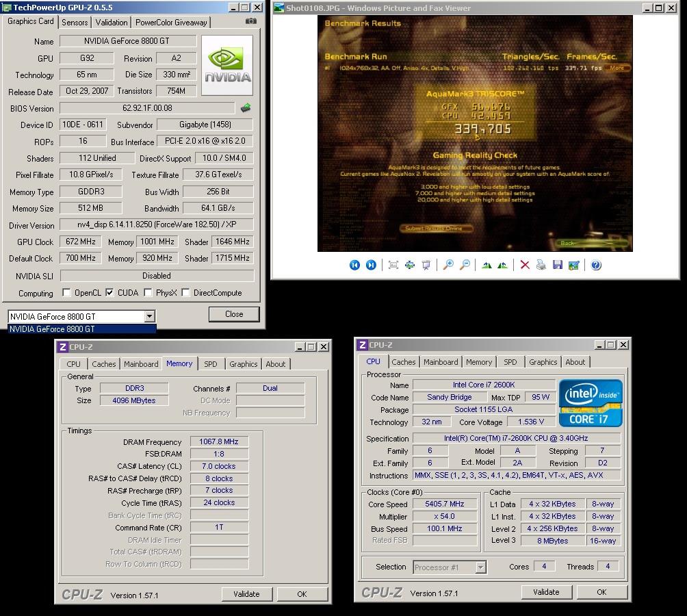Open picture for editing icon
Image resolution: width=687 pixels, height=616 pixels.
pyautogui.click(x=573, y=265)
